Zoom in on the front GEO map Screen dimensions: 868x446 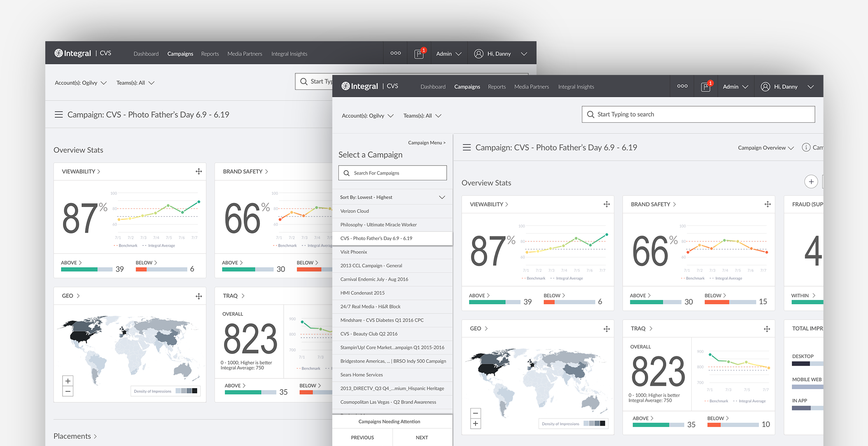pyautogui.click(x=476, y=423)
